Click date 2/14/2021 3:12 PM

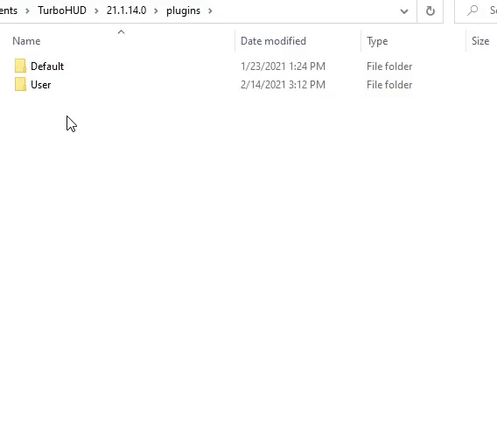point(283,85)
